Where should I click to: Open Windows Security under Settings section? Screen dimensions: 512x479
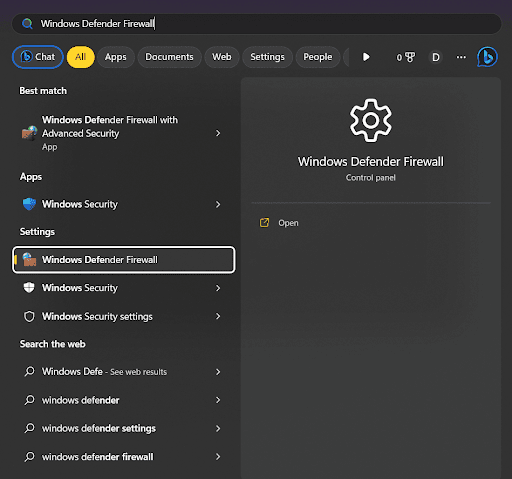click(x=123, y=288)
